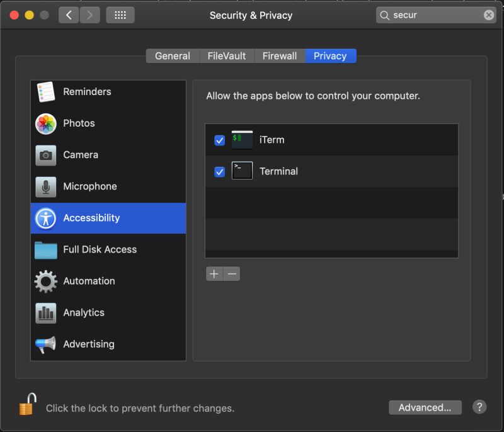This screenshot has width=504, height=432.
Task: Minimize the window with the yellow button
Action: [x=29, y=15]
